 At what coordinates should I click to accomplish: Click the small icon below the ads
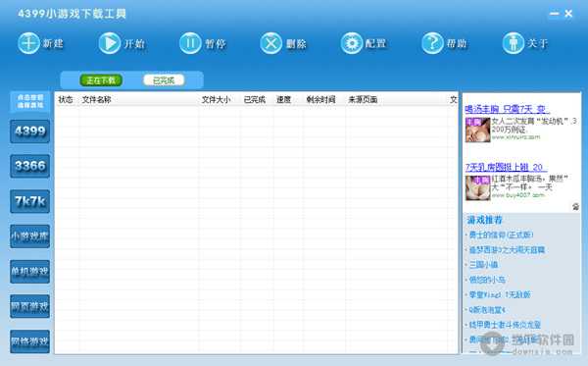coord(575,206)
